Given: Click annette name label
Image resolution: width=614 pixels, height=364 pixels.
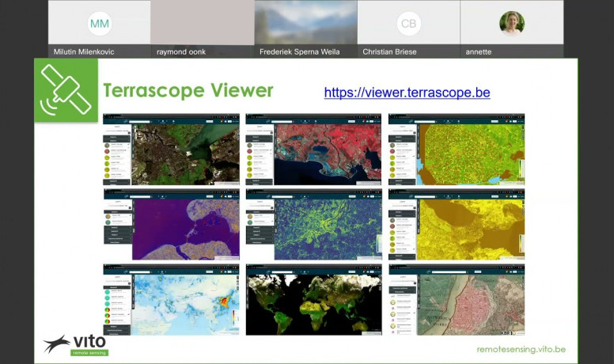Looking at the screenshot, I should (x=478, y=51).
